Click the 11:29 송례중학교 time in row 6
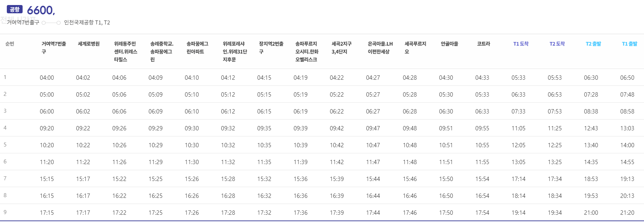This screenshot has height=223, width=644. coord(156,162)
